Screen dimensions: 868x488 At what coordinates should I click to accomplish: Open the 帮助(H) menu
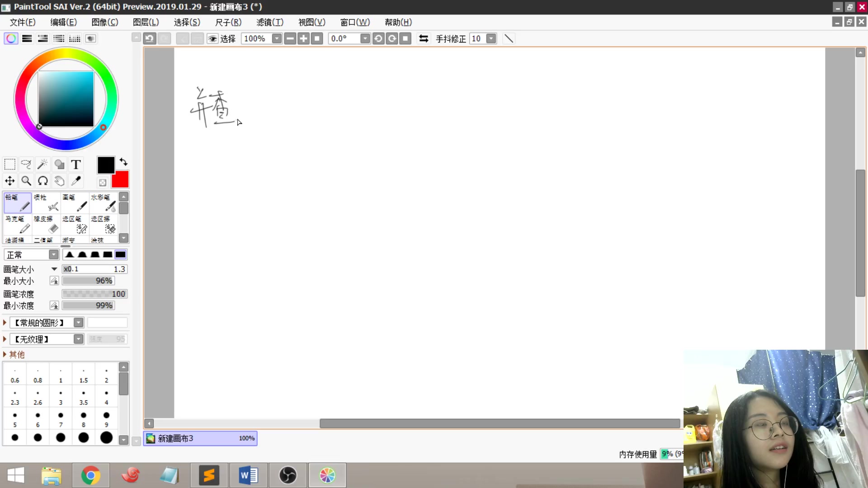pyautogui.click(x=398, y=22)
